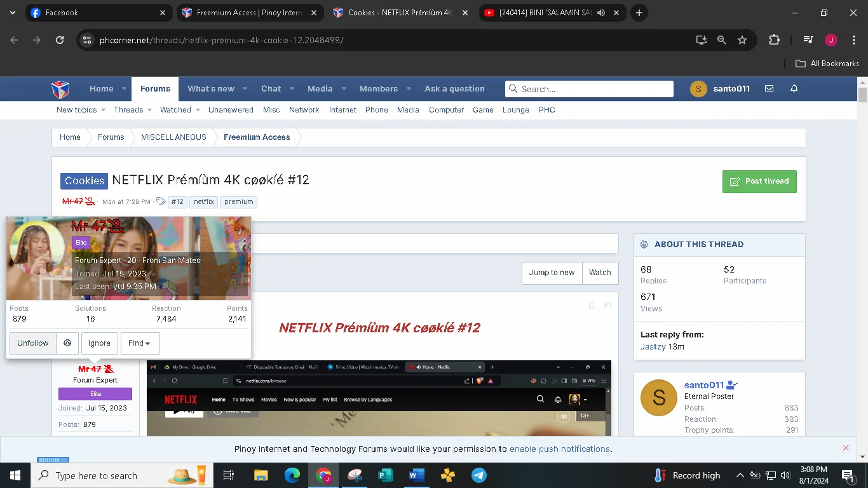
Task: Open last replier Jastzy's profile link
Action: pos(652,347)
